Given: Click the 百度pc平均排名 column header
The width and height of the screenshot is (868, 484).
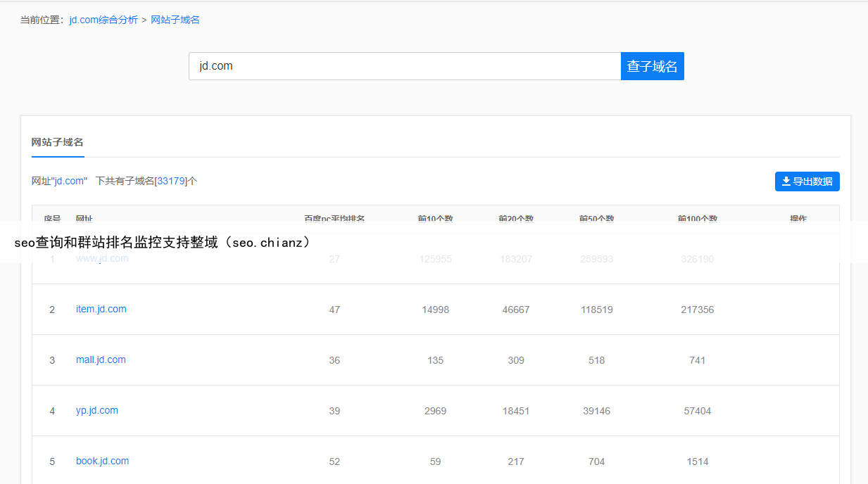Looking at the screenshot, I should (334, 218).
